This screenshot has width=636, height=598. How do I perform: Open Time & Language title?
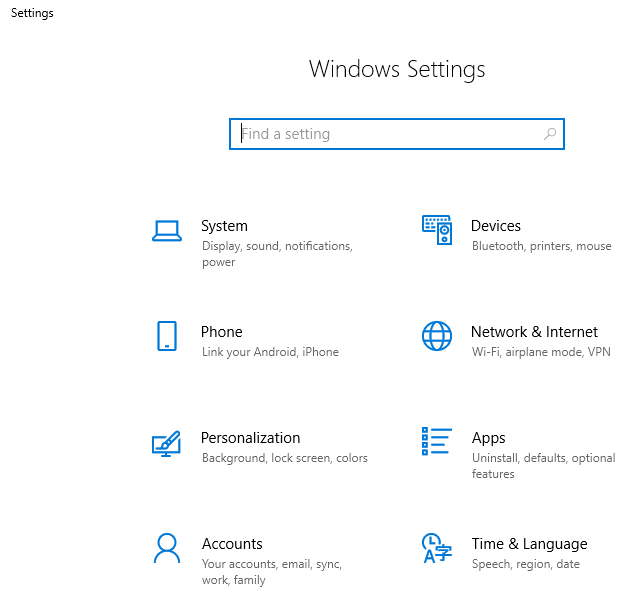(x=529, y=544)
